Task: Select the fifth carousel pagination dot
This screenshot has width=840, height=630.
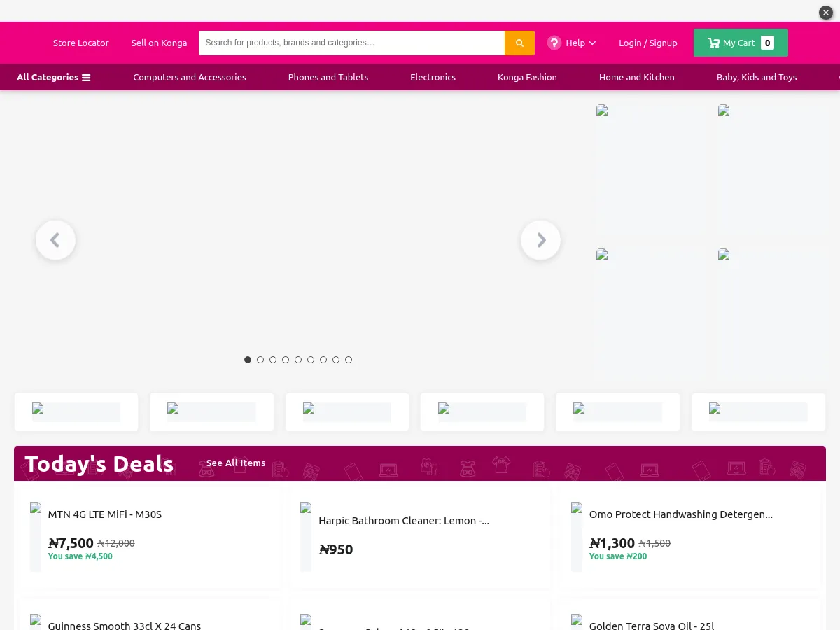Action: pos(298,360)
